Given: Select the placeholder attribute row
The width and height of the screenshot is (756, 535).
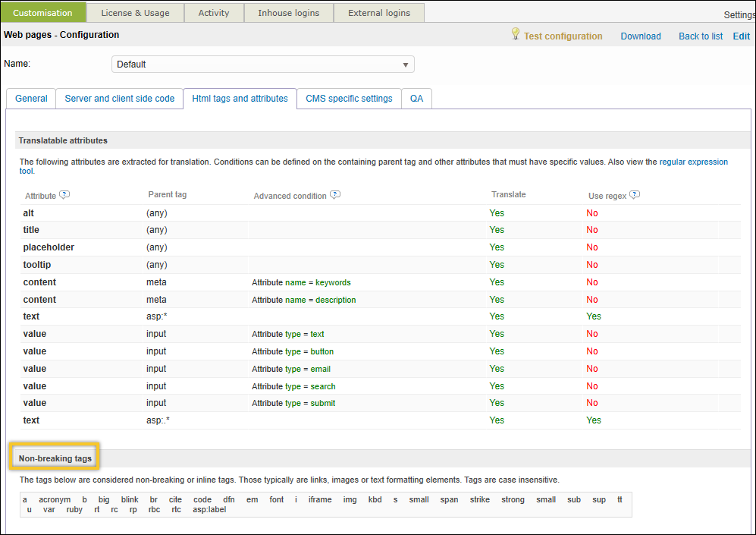Looking at the screenshot, I should coord(49,247).
